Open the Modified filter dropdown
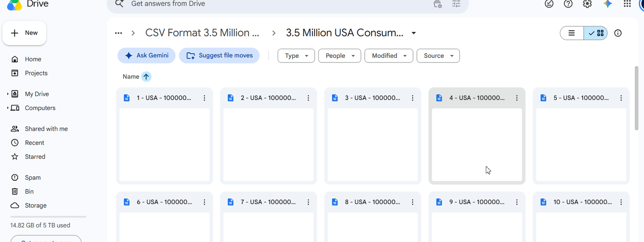This screenshot has height=242, width=644. (389, 56)
